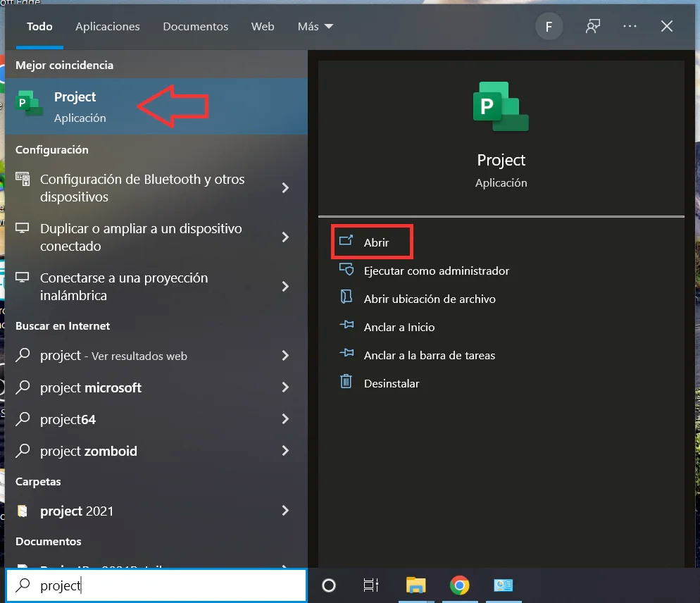
Task: Expand the project microsoft suggestion arrow
Action: tap(285, 387)
